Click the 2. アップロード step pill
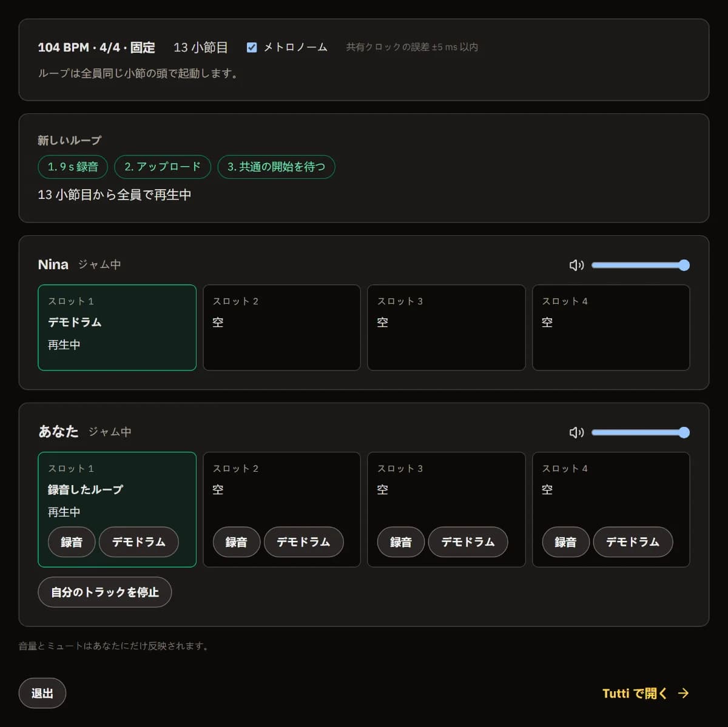Screen dimensions: 728x727 [x=163, y=167]
